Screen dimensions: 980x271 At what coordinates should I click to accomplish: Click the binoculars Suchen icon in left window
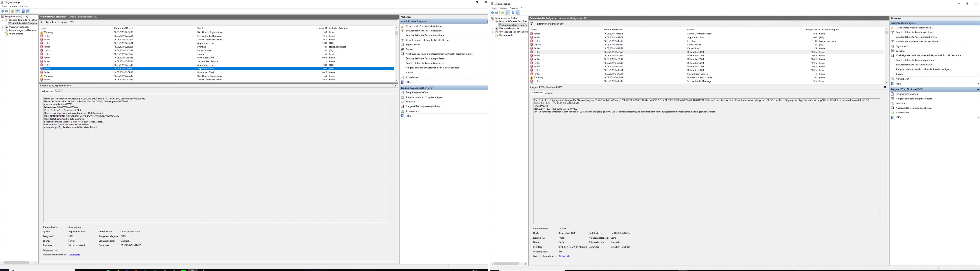(402, 49)
